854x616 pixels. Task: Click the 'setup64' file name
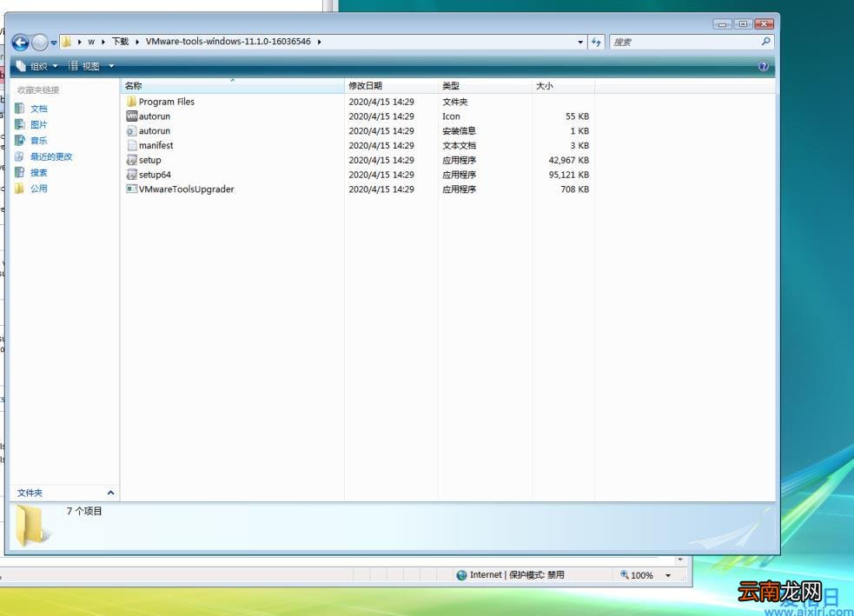coord(155,175)
